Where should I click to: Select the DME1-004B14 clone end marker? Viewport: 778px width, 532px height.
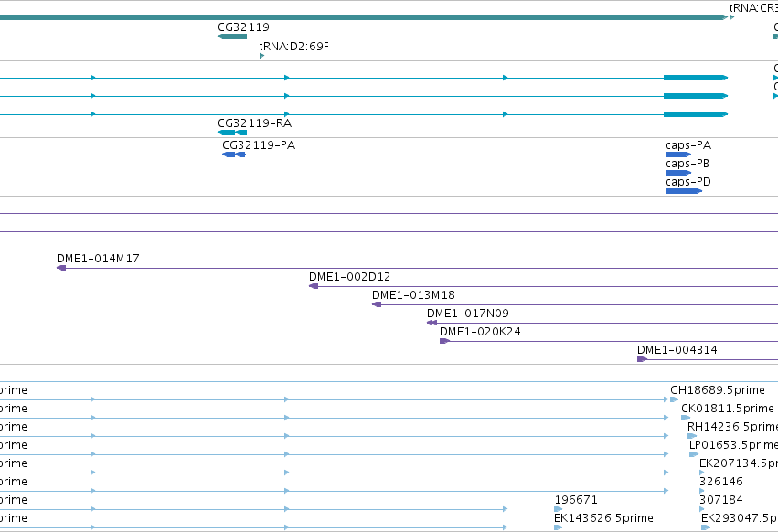click(642, 359)
